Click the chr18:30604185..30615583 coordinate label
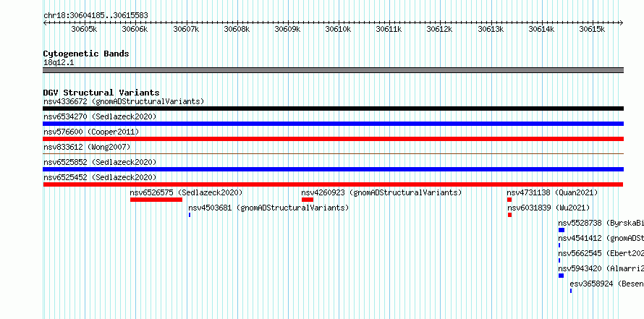644x319 pixels. click(96, 15)
